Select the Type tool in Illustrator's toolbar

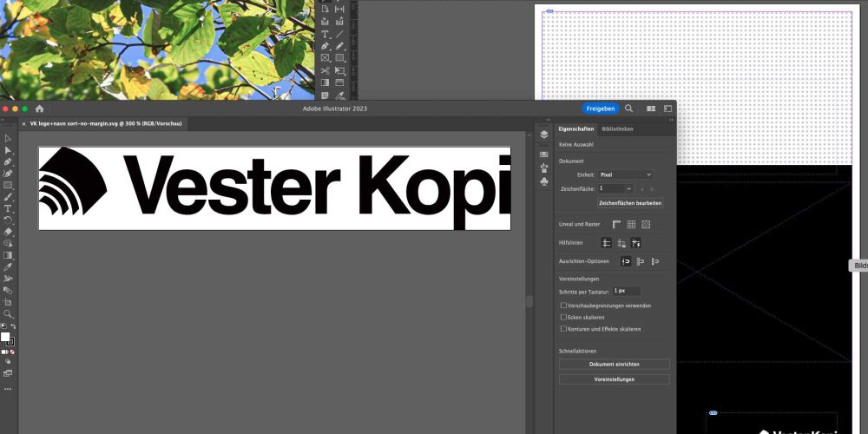pyautogui.click(x=8, y=208)
